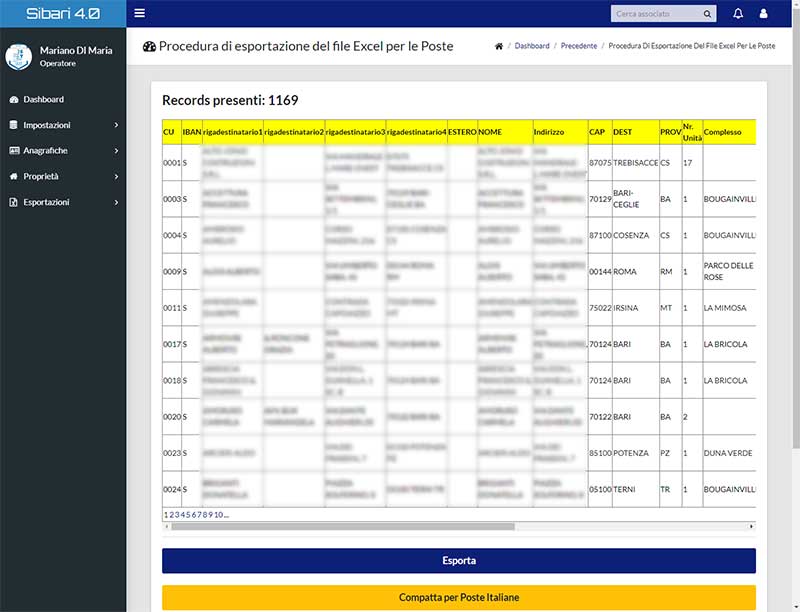Click the IBAN column header
This screenshot has width=800, height=612.
(x=192, y=132)
